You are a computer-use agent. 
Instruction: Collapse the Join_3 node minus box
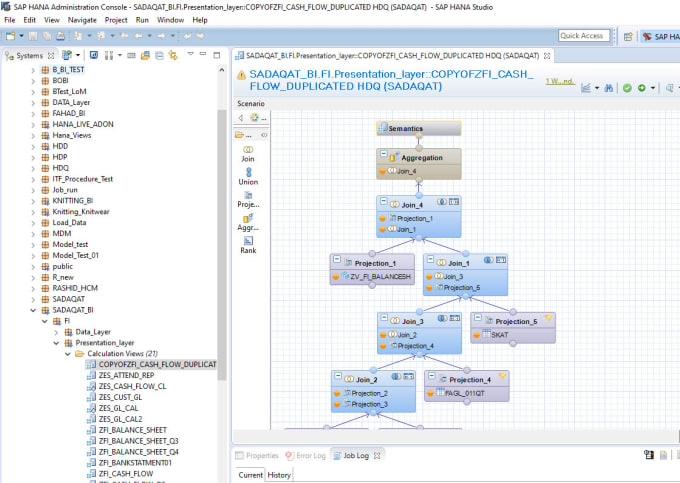[x=384, y=318]
